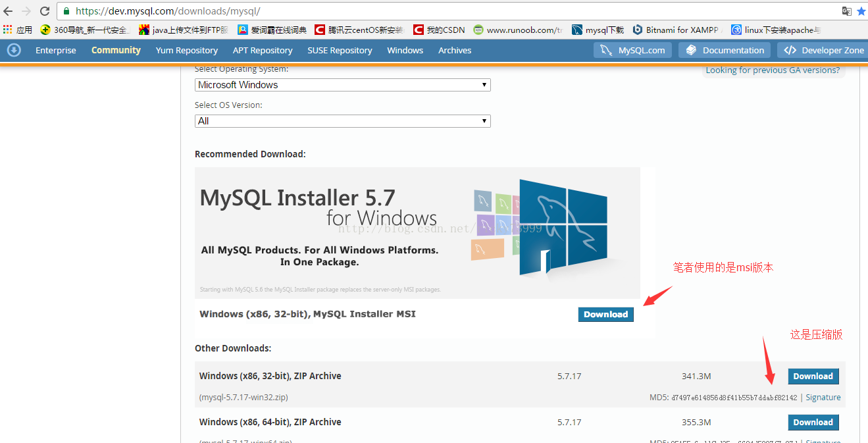This screenshot has height=443, width=868.
Task: Go to MySQL.com button
Action: pos(632,50)
